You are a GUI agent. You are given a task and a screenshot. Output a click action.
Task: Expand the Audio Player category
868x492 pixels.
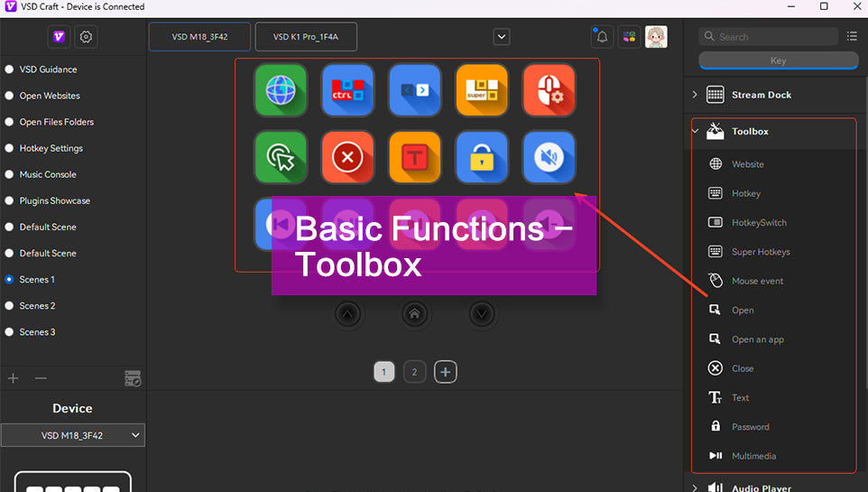(696, 487)
